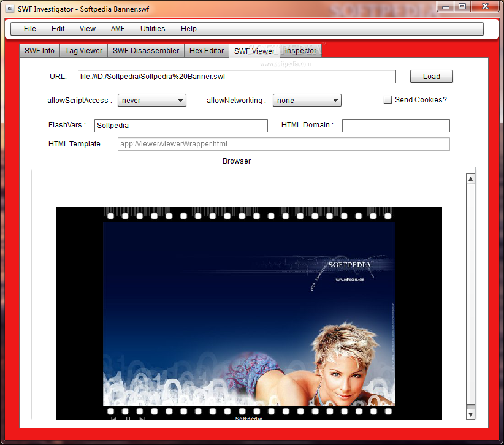Screen dimensions: 504x445
Task: Focus the URL input field
Action: click(x=237, y=77)
